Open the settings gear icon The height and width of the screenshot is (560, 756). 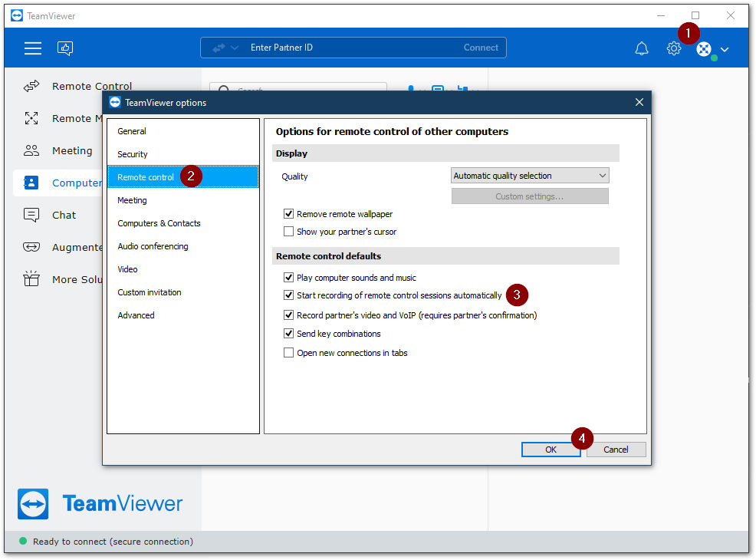[673, 48]
